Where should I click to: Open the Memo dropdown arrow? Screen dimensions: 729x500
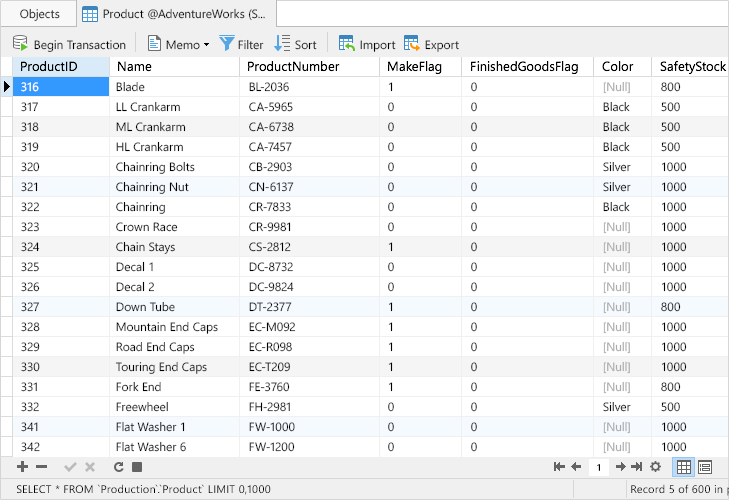pos(206,44)
